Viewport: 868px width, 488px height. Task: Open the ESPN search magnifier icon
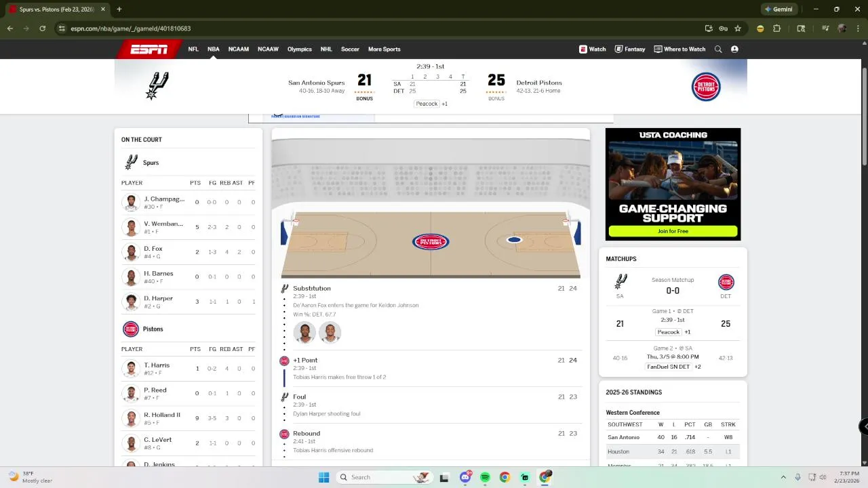pos(718,49)
